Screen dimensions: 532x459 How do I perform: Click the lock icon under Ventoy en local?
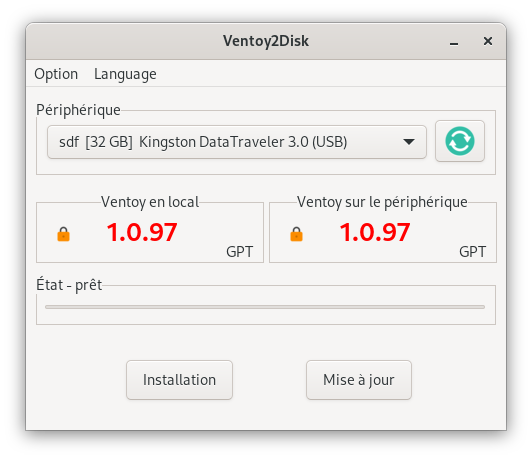pos(63,234)
